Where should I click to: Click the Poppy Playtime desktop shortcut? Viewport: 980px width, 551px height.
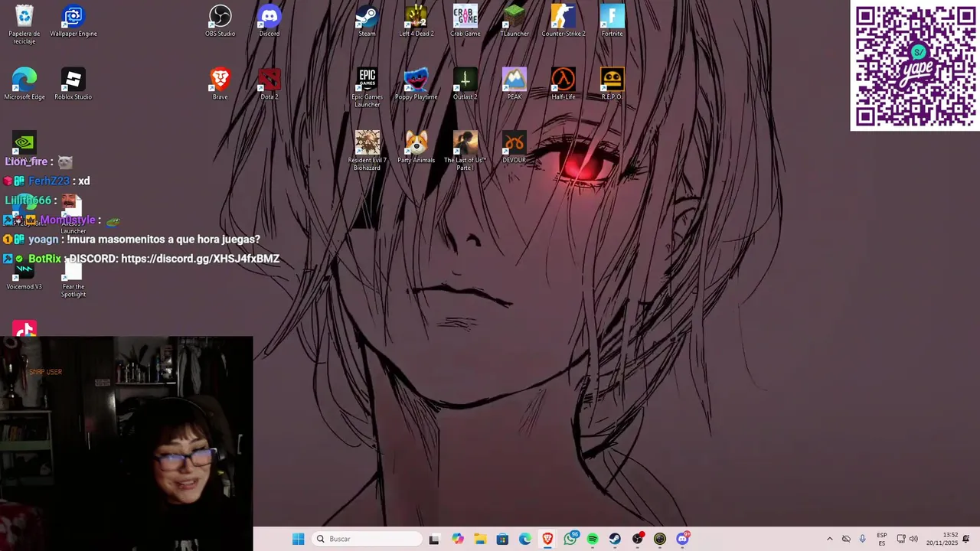coord(416,84)
